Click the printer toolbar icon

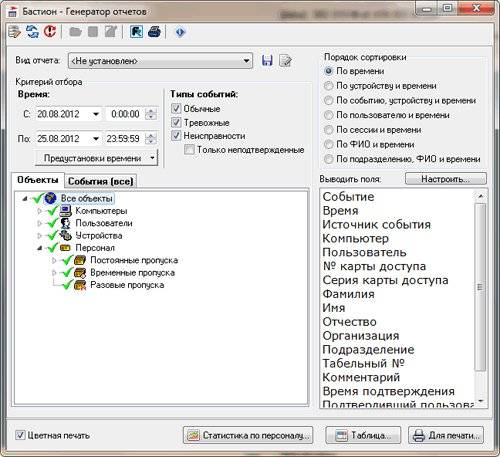(x=154, y=32)
